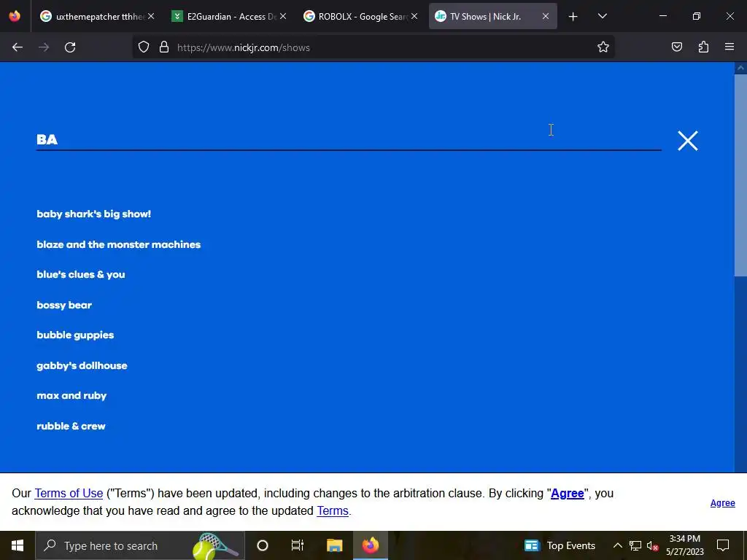Open max and ruby search result

(72, 396)
